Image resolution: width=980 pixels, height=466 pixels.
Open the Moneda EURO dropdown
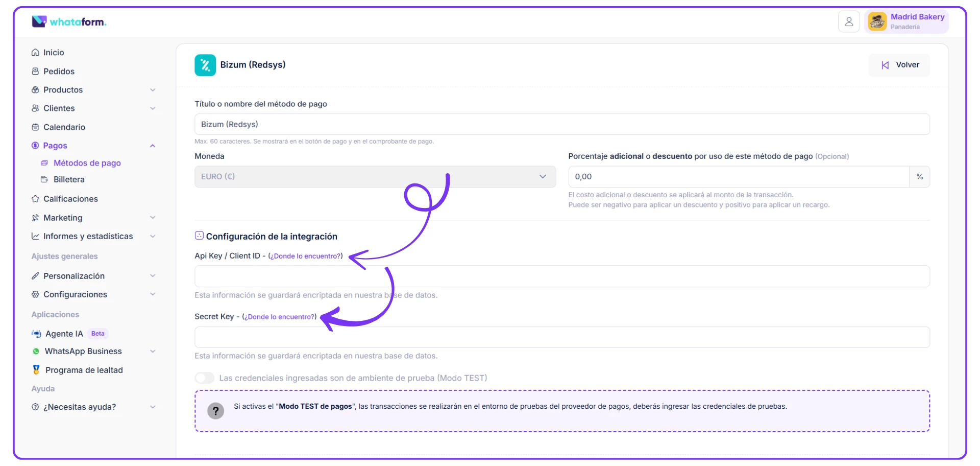click(x=375, y=177)
